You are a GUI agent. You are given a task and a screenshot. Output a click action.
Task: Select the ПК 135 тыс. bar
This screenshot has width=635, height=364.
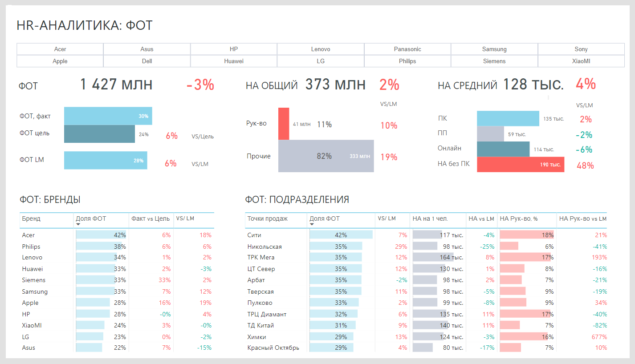[x=508, y=118]
